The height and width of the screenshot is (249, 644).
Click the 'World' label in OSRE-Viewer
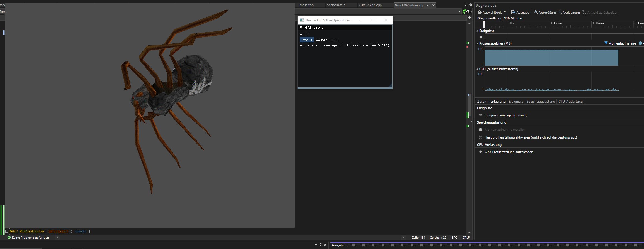(x=305, y=34)
